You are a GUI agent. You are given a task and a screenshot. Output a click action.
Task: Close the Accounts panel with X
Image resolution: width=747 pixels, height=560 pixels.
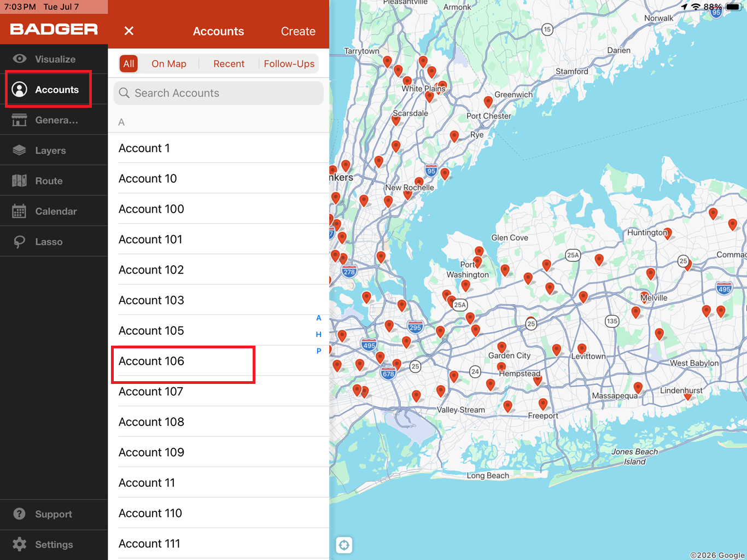[x=129, y=31]
